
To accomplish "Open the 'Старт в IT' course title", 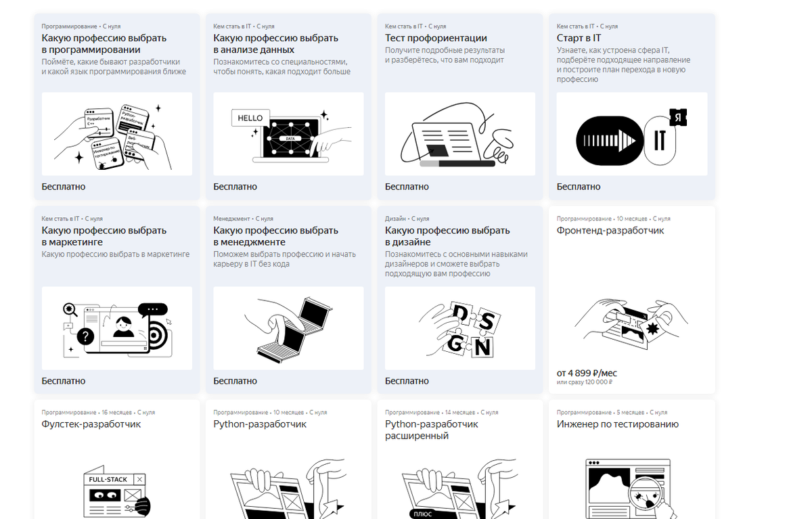I will tap(579, 39).
